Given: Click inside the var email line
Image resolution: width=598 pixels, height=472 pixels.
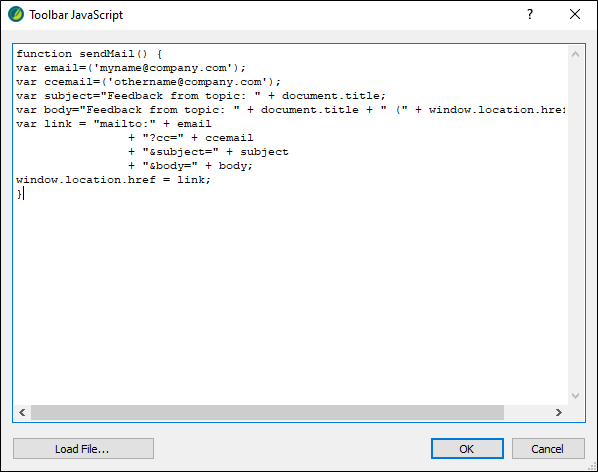Looking at the screenshot, I should [x=131, y=68].
